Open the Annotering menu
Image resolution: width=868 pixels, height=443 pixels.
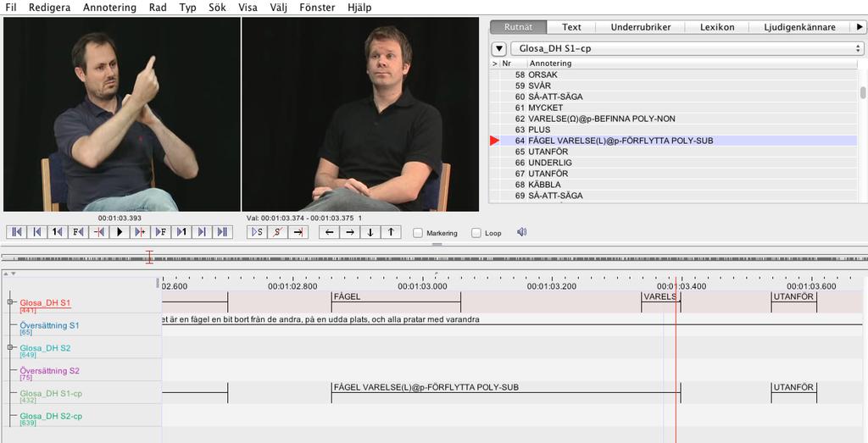click(109, 7)
